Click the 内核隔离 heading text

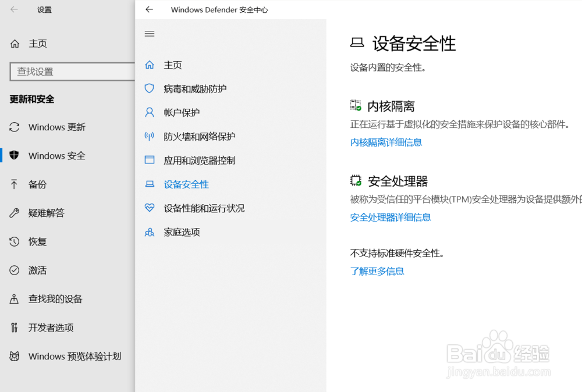[391, 106]
